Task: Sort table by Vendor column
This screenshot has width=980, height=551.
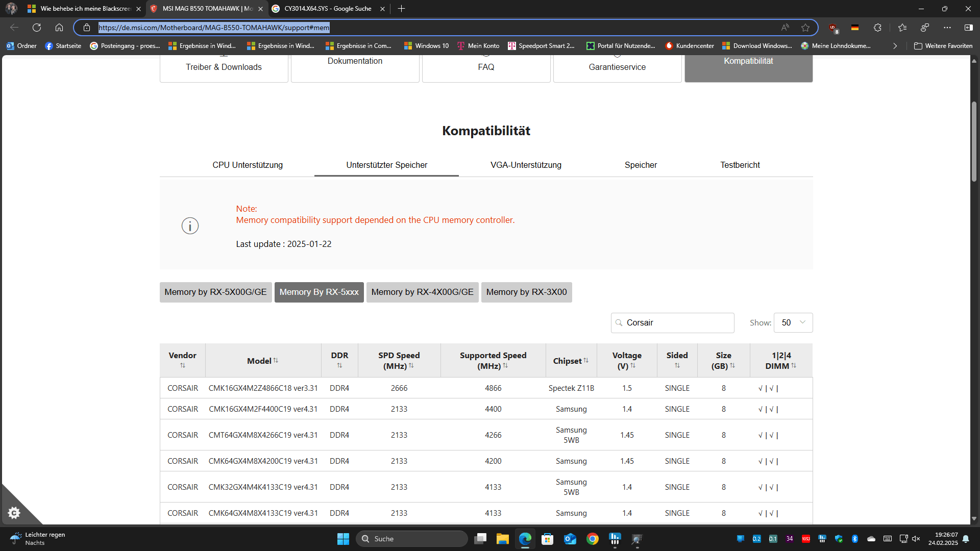Action: point(182,365)
